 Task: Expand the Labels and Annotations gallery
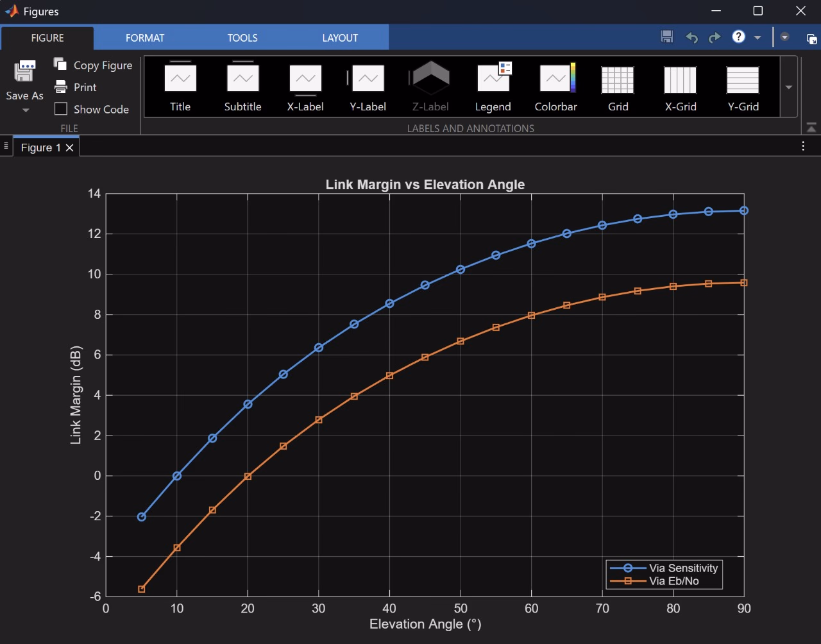(789, 87)
